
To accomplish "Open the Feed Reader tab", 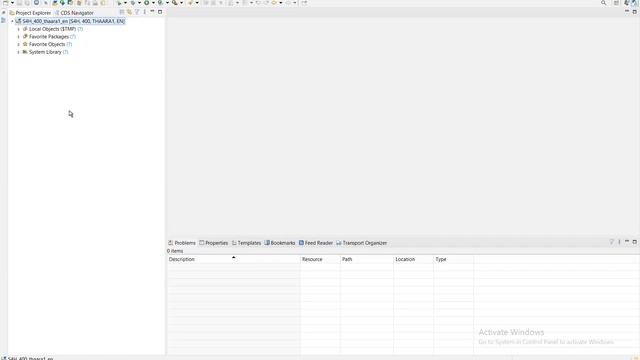I will point(316,243).
